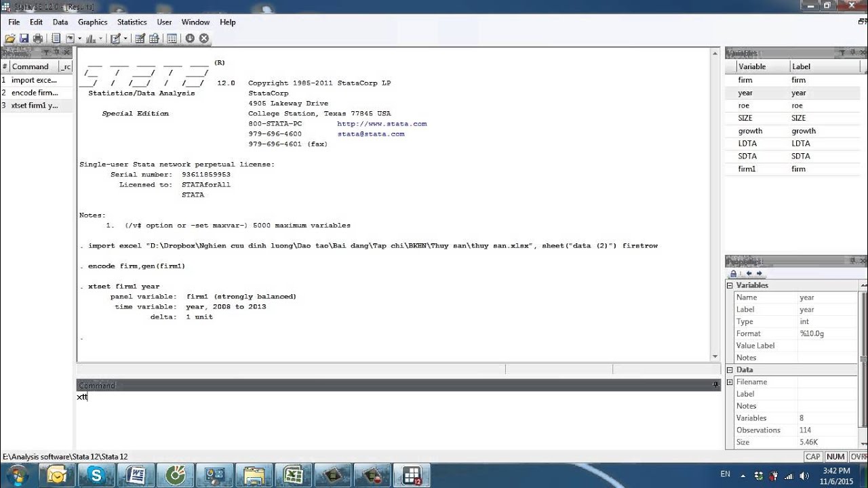Expand the Filename property row

730,382
